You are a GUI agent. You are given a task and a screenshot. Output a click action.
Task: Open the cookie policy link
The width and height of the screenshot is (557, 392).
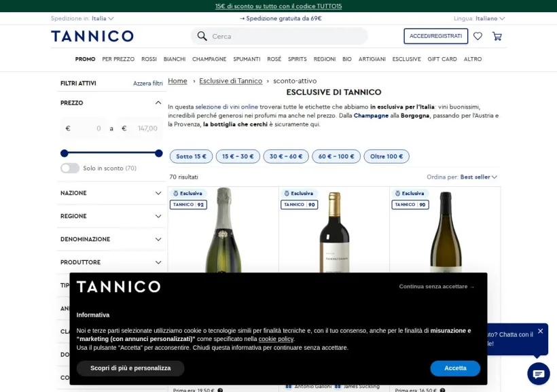click(276, 339)
